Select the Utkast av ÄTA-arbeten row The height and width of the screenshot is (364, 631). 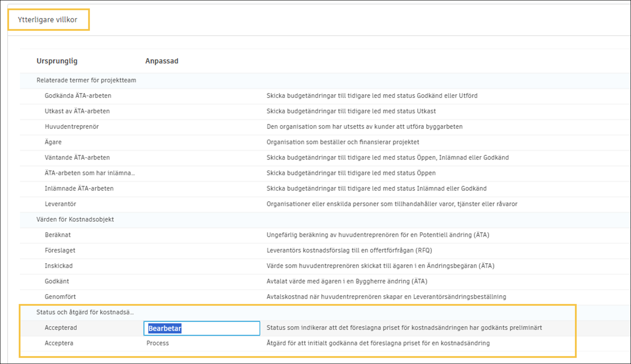(x=77, y=111)
